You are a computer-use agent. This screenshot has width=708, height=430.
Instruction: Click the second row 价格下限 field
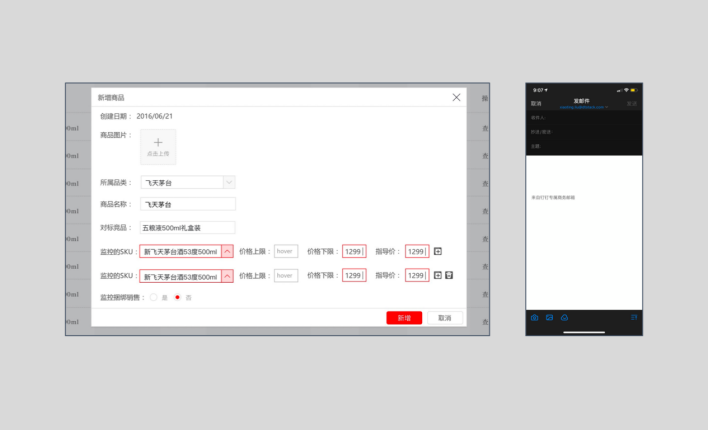click(354, 276)
